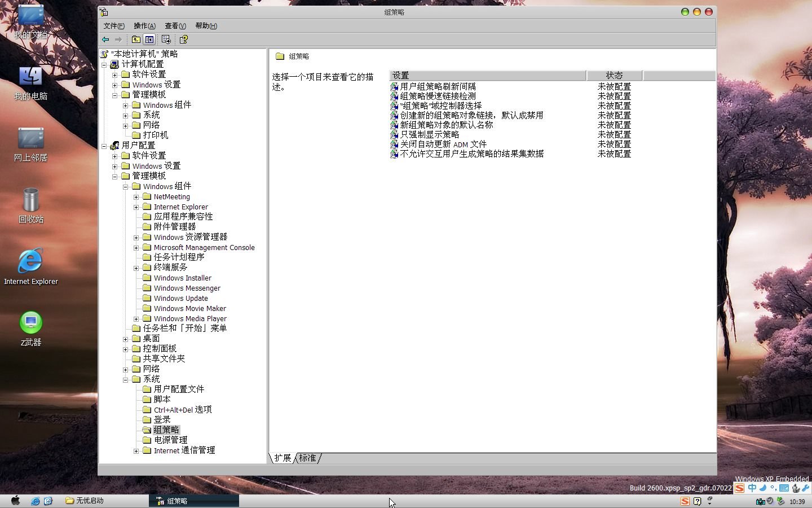Click Internet Explorer quick launch icon

point(36,501)
